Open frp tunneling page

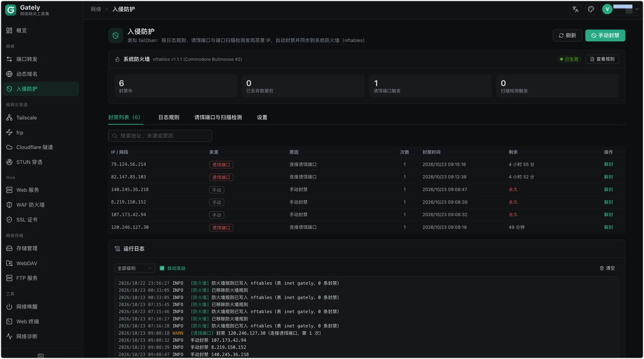coord(41,133)
